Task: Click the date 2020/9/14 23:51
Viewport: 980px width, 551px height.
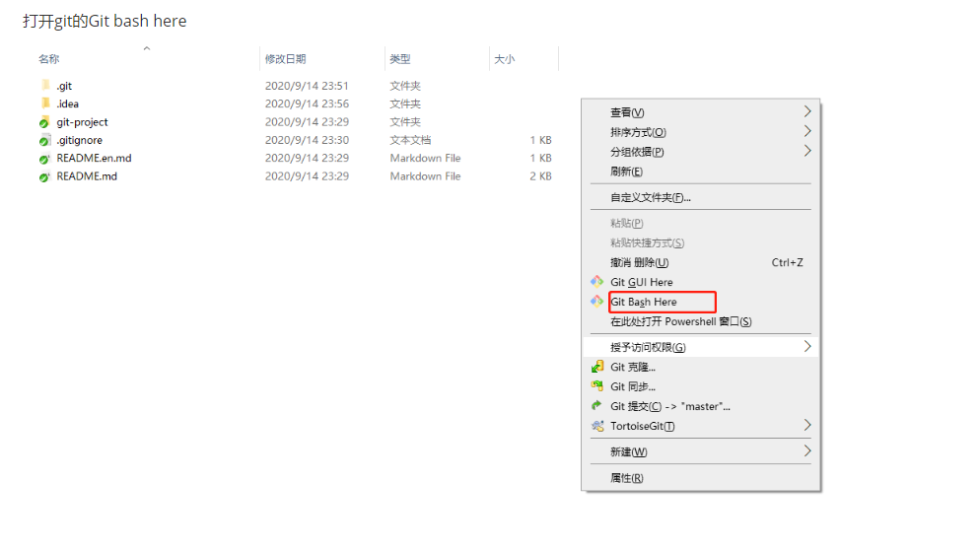Action: (307, 86)
